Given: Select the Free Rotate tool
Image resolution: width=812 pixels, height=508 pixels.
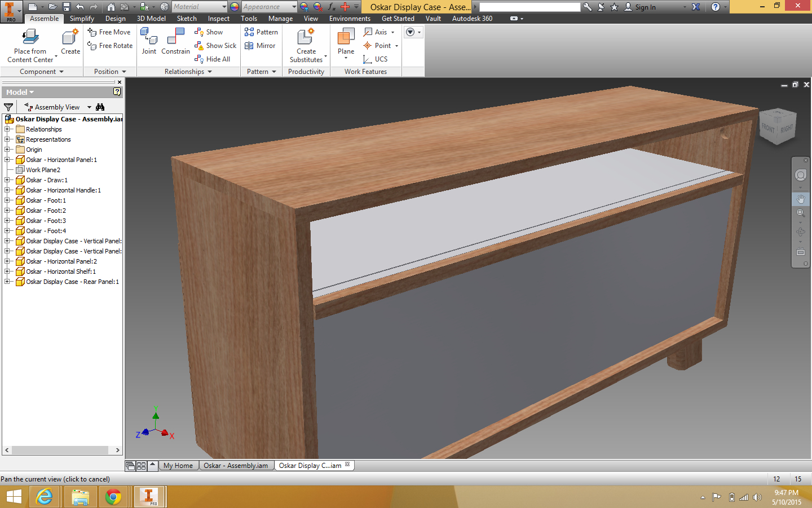Looking at the screenshot, I should point(111,46).
